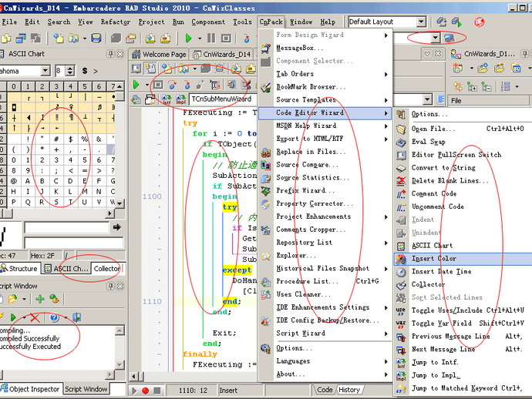
Task: Click Replace in Files icon
Action: (266, 153)
